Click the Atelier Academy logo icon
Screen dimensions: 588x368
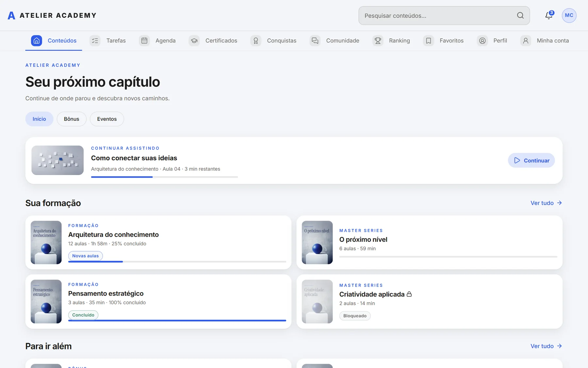[11, 15]
